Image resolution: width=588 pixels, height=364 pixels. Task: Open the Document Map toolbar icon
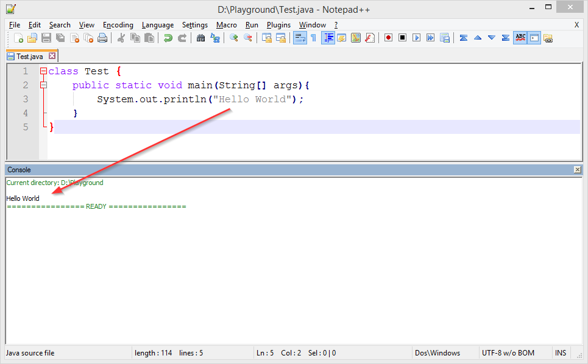point(355,38)
